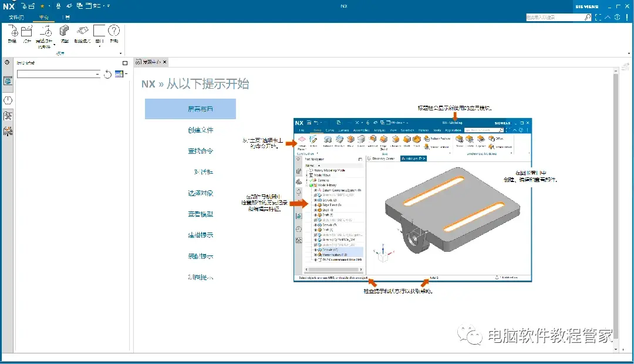Click the help circle icon at top right
The image size is (634, 364).
coord(617,17)
